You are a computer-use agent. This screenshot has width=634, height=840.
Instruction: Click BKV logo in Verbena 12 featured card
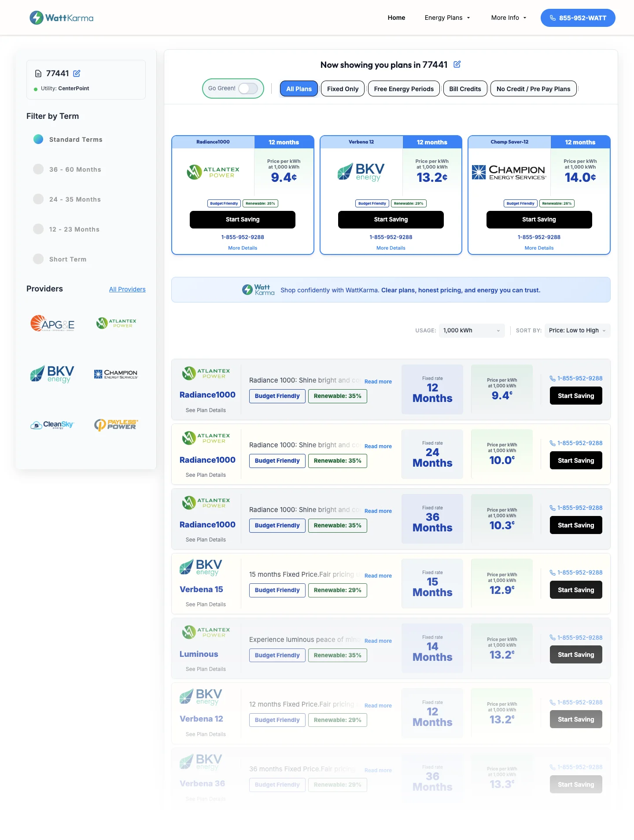(x=361, y=172)
